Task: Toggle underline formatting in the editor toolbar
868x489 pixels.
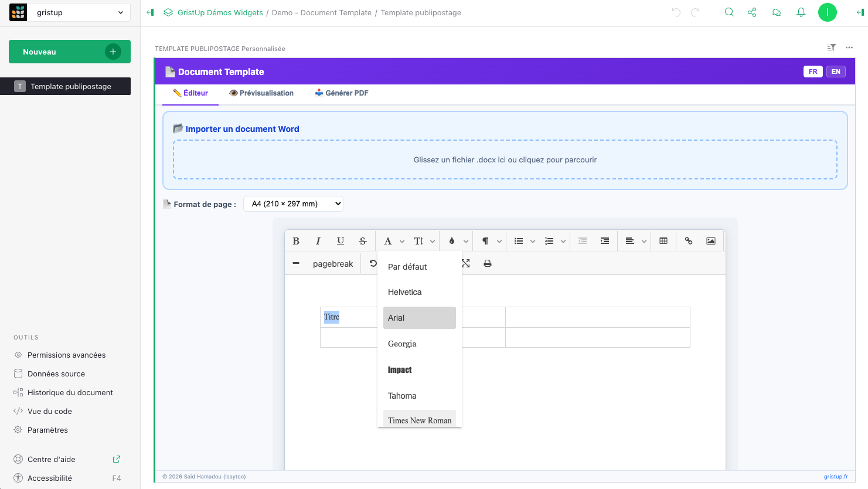Action: tap(341, 241)
